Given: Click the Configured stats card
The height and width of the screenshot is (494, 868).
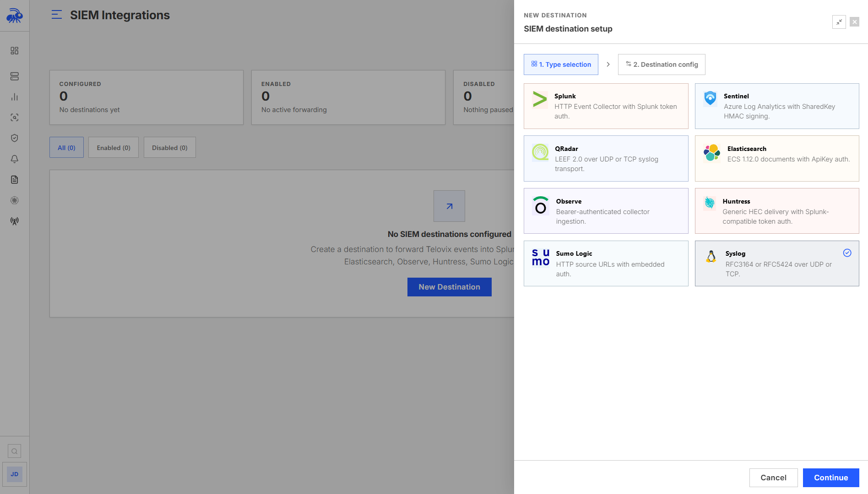Looking at the screenshot, I should [x=146, y=97].
